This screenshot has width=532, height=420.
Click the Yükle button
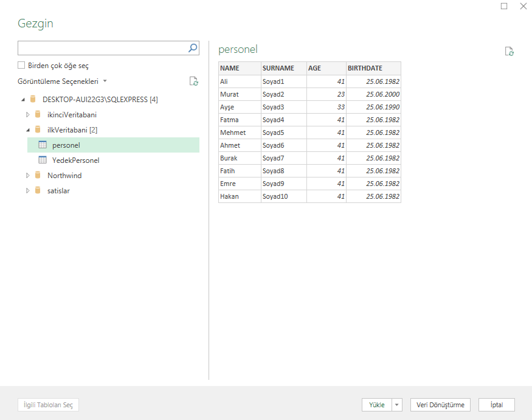pyautogui.click(x=377, y=405)
